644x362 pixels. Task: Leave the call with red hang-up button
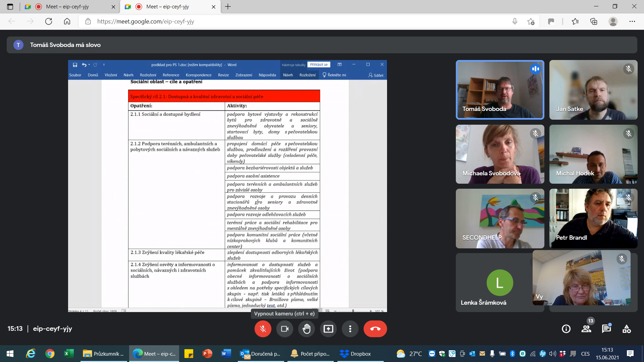point(375,329)
